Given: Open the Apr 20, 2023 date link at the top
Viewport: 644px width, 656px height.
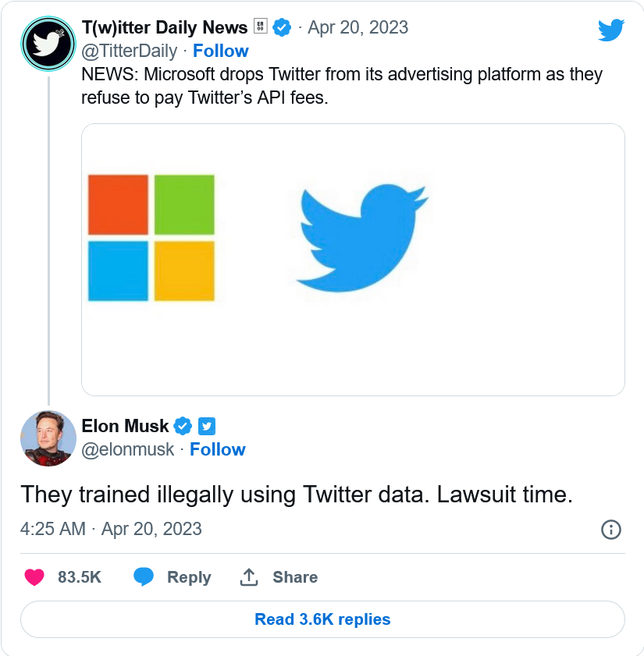Looking at the screenshot, I should (x=358, y=27).
